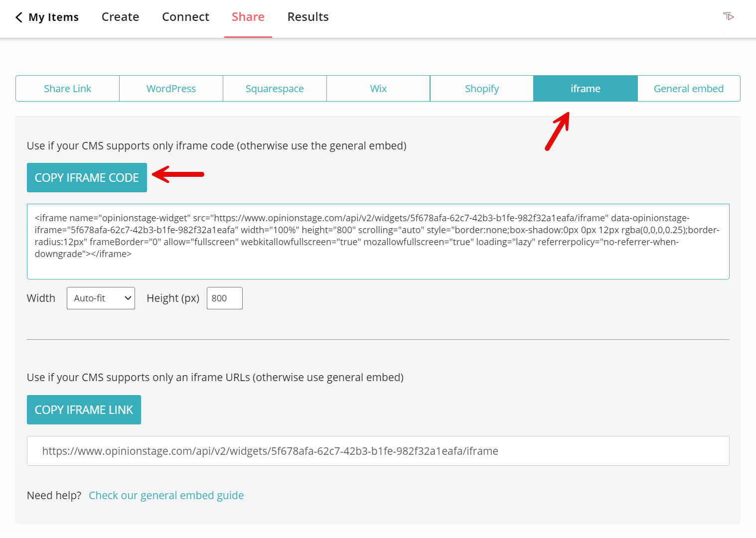The width and height of the screenshot is (756, 538).
Task: Switch to the Shopify tab
Action: coord(481,89)
